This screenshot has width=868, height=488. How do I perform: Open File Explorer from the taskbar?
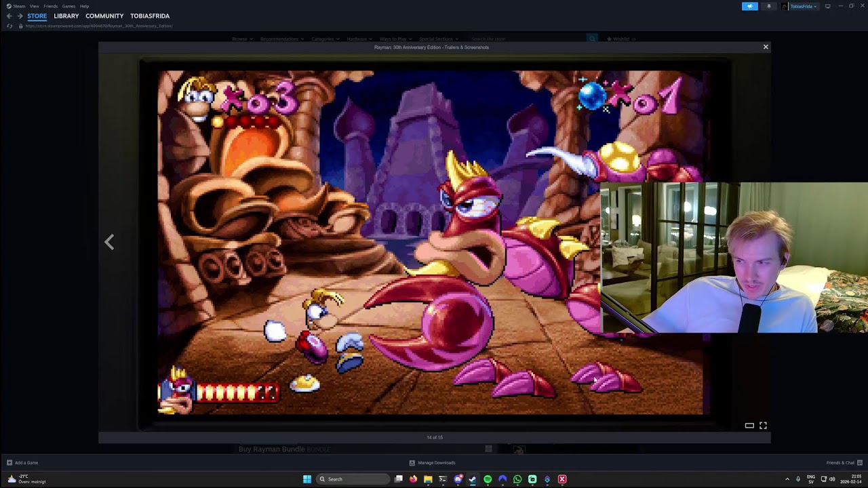[x=428, y=479]
